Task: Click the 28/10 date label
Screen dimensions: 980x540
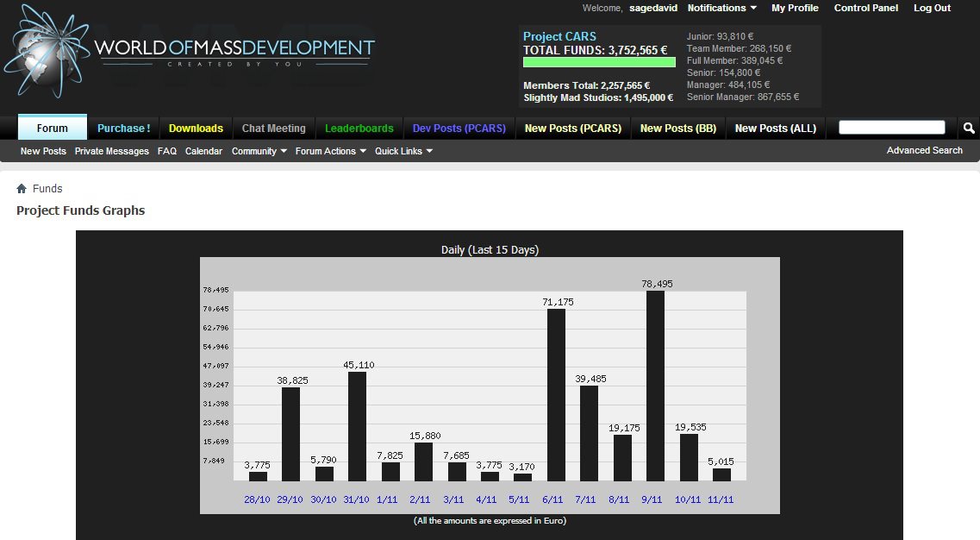Action: point(257,499)
